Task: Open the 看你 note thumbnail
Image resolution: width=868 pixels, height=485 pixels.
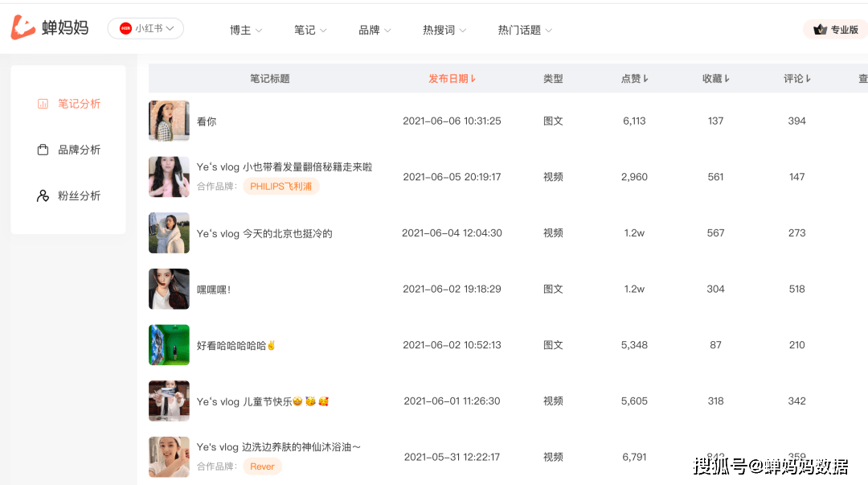Action: pyautogui.click(x=169, y=121)
